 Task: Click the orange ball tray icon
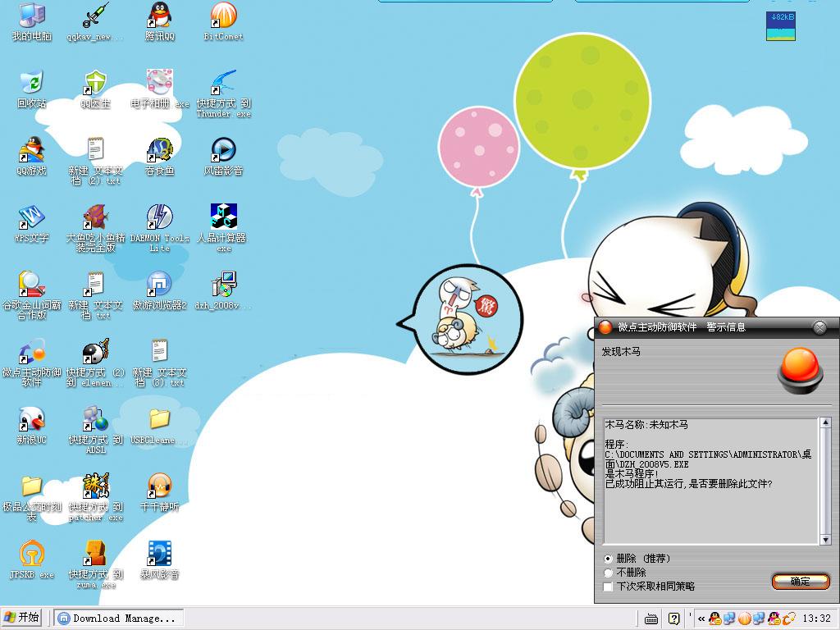click(x=744, y=619)
